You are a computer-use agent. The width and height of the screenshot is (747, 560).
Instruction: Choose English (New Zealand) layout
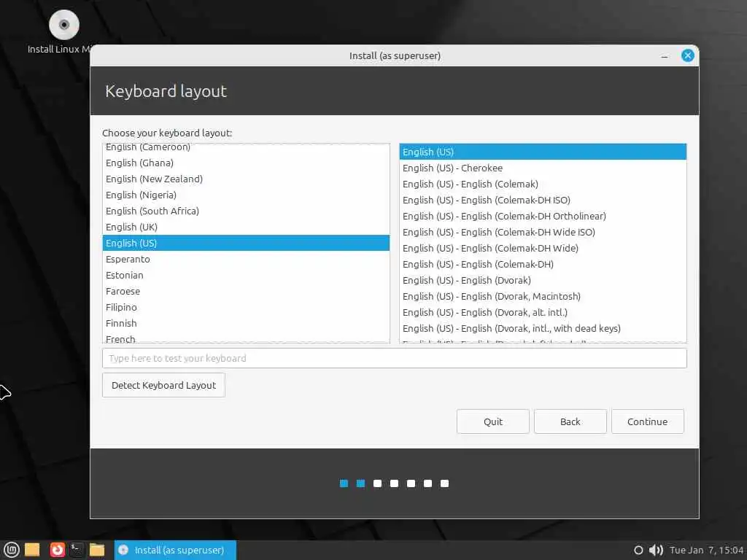(x=246, y=179)
